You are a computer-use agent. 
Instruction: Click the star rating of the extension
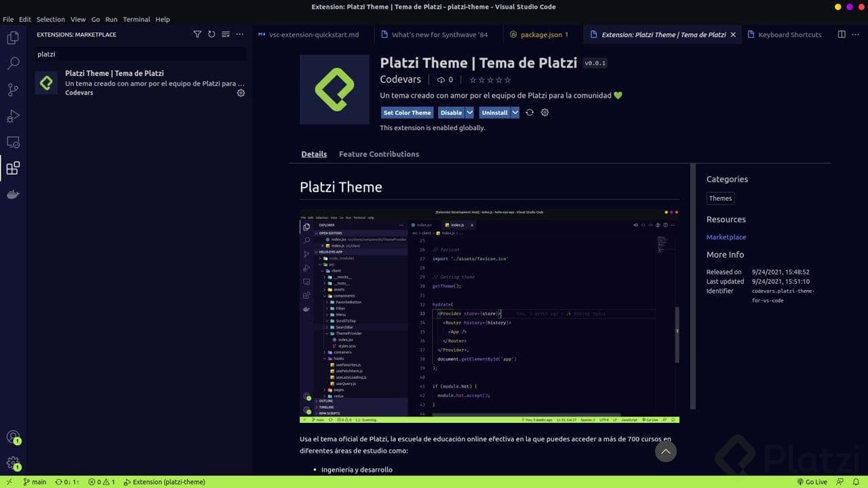[x=490, y=80]
